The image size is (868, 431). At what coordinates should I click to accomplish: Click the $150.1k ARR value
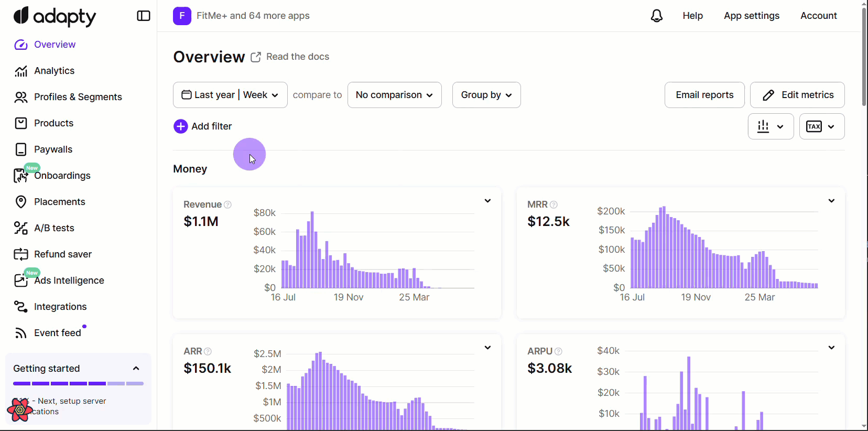tap(207, 369)
